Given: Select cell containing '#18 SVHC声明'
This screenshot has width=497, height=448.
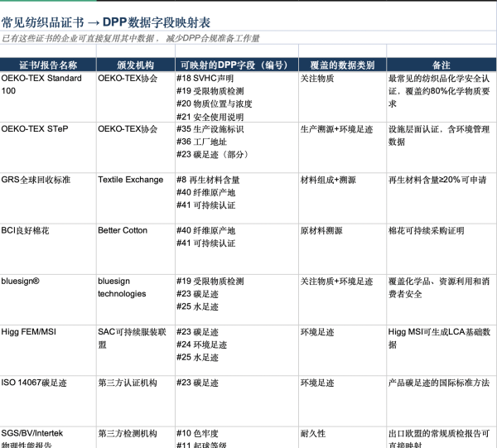Looking at the screenshot, I should [237, 97].
